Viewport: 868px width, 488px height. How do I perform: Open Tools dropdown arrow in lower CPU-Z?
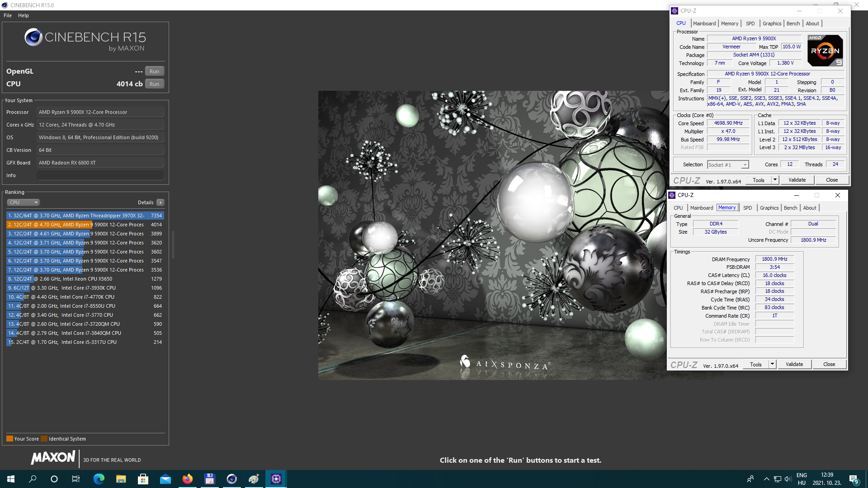tap(772, 365)
